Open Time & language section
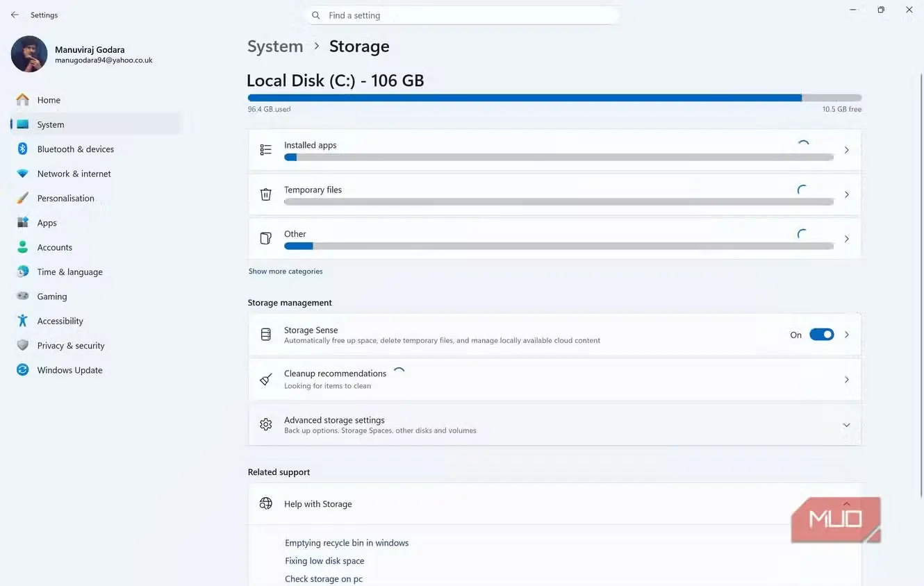The height and width of the screenshot is (586, 924). [96, 271]
